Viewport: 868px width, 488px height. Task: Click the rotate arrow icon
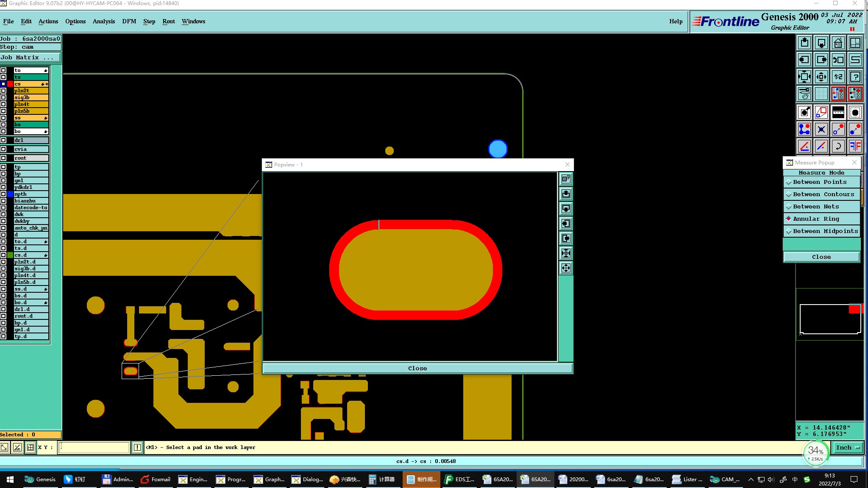click(x=838, y=146)
